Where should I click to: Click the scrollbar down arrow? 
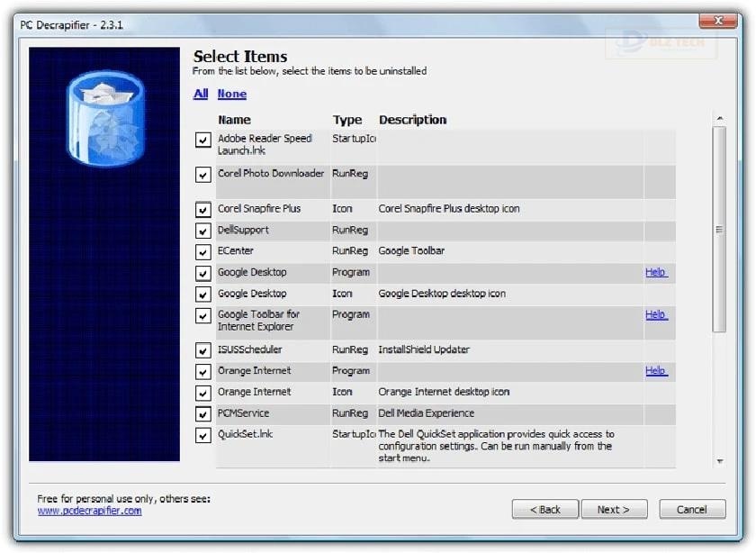tap(719, 461)
